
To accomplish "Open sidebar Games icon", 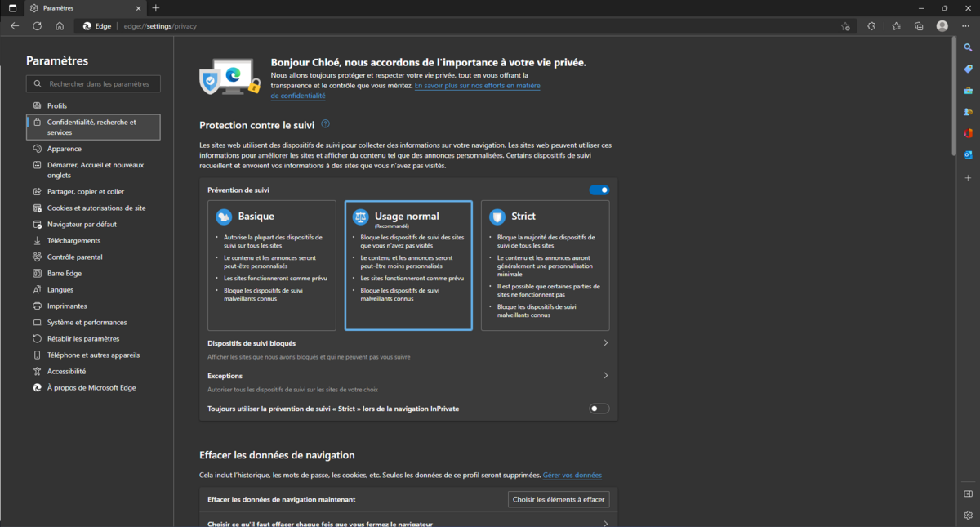I will (969, 112).
